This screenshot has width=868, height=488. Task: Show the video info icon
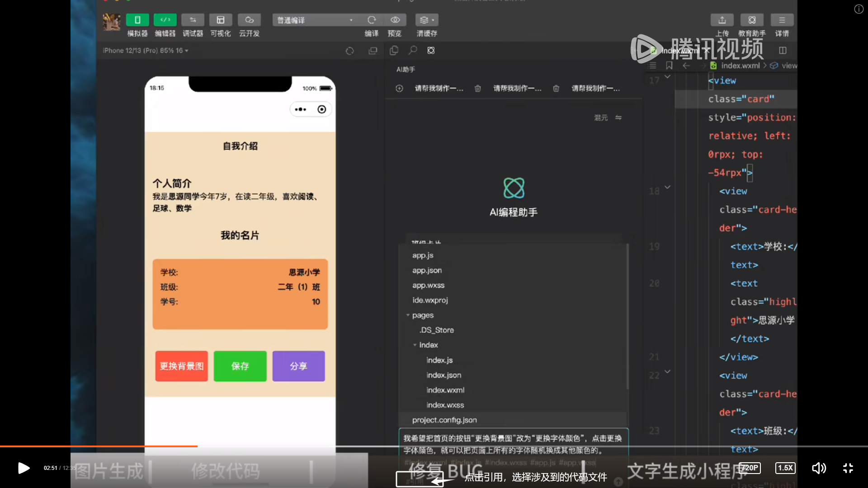click(x=859, y=9)
